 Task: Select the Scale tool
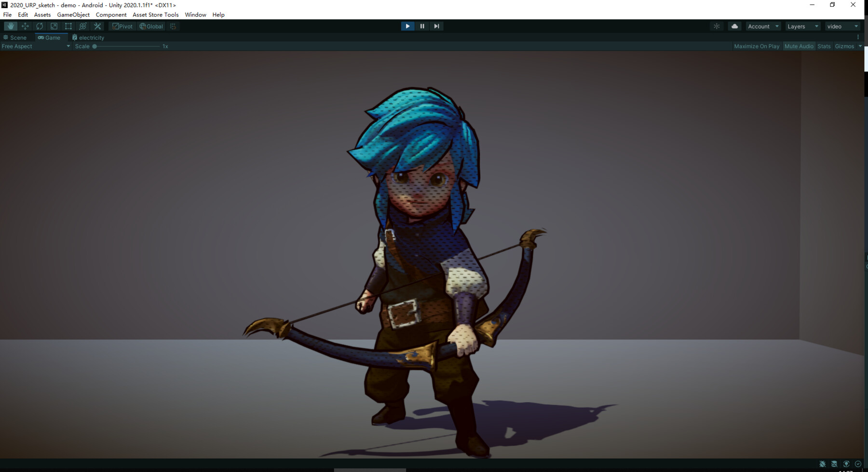pyautogui.click(x=54, y=26)
